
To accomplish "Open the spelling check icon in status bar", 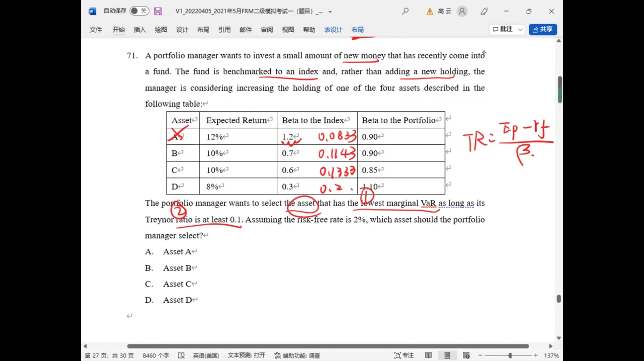I will coord(181,356).
